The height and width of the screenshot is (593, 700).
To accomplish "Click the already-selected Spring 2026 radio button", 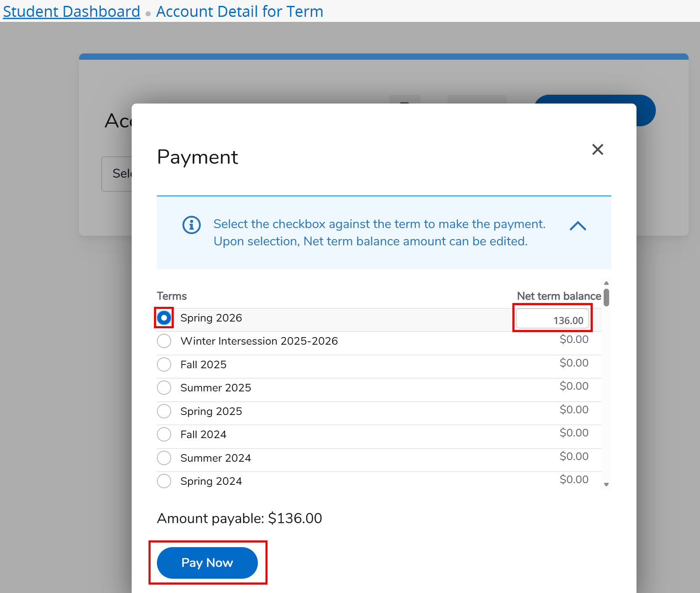I will (x=164, y=318).
